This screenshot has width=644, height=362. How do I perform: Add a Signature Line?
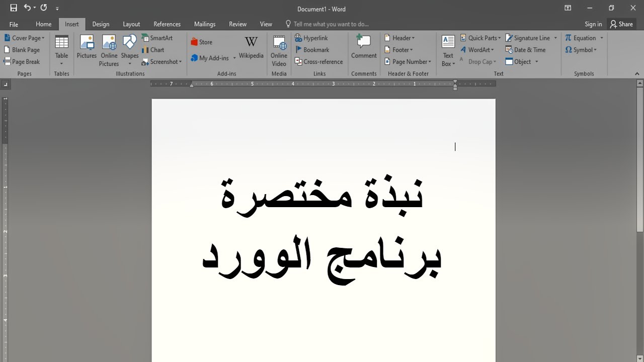(528, 38)
